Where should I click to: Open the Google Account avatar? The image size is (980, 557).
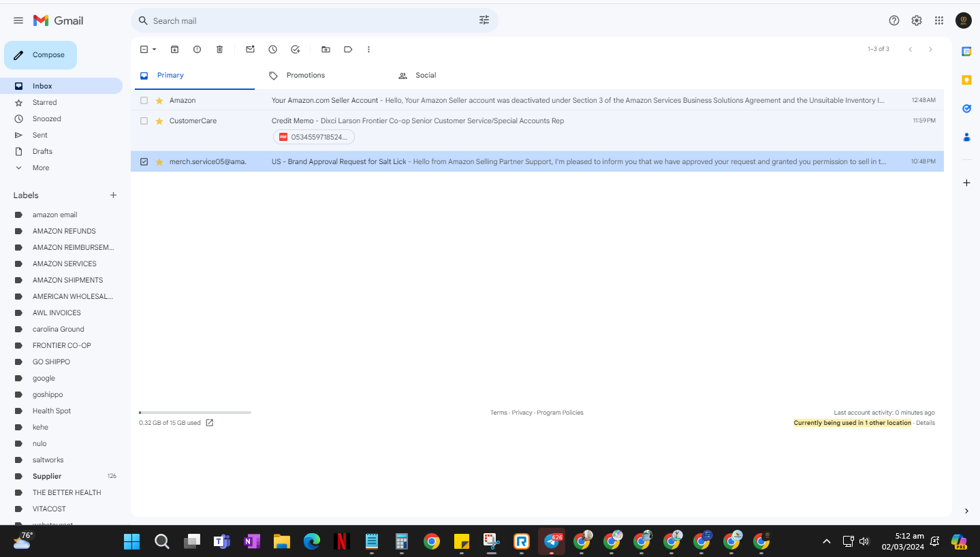pos(963,20)
